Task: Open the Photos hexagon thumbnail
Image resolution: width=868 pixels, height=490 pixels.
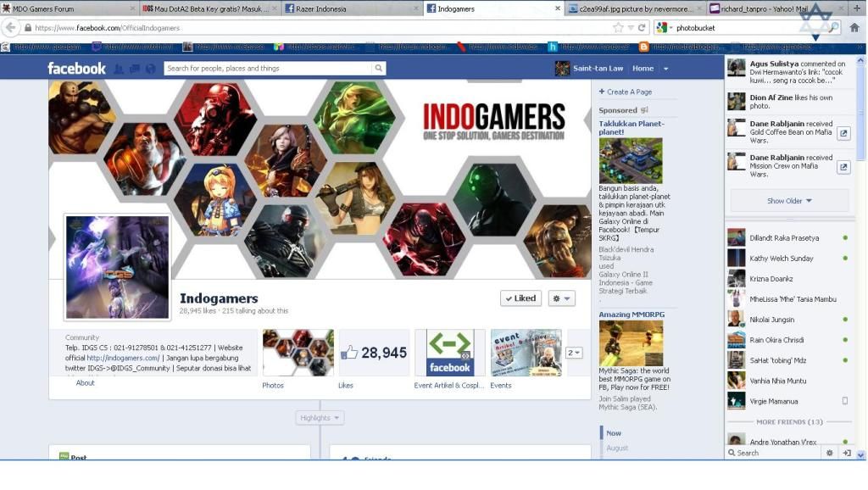Action: click(x=298, y=353)
